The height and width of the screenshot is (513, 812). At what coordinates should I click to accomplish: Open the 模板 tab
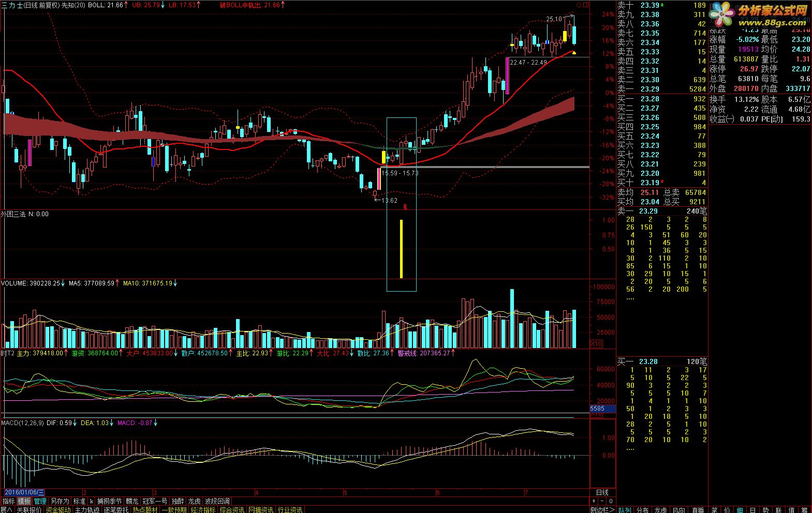click(x=24, y=501)
